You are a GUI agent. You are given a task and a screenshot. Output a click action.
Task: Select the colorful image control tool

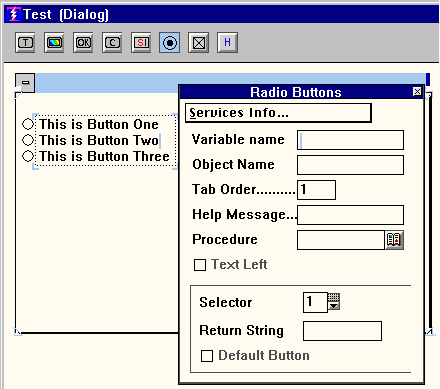(54, 43)
